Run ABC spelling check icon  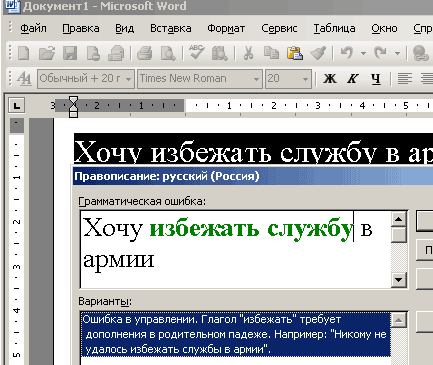coord(196,52)
